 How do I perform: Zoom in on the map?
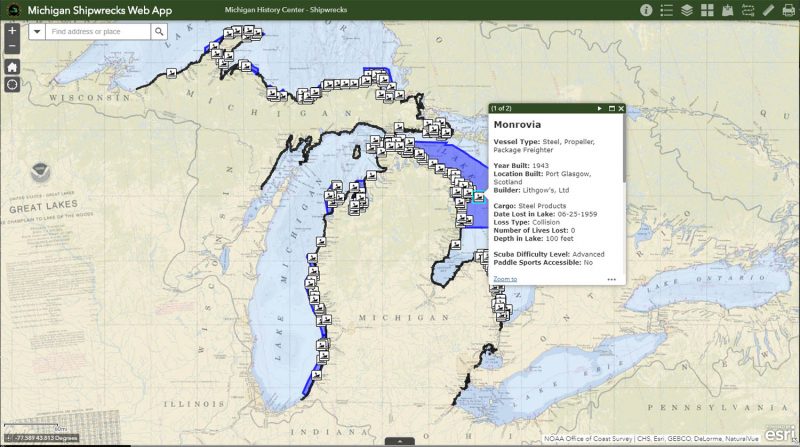(x=12, y=31)
